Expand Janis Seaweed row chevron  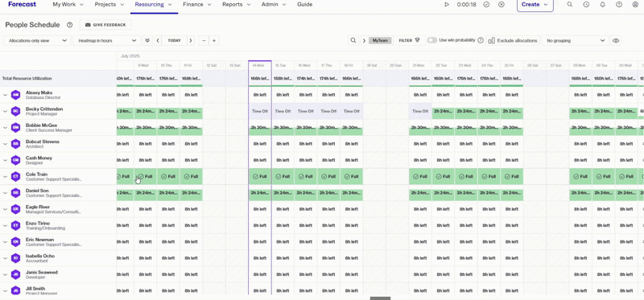click(x=6, y=274)
